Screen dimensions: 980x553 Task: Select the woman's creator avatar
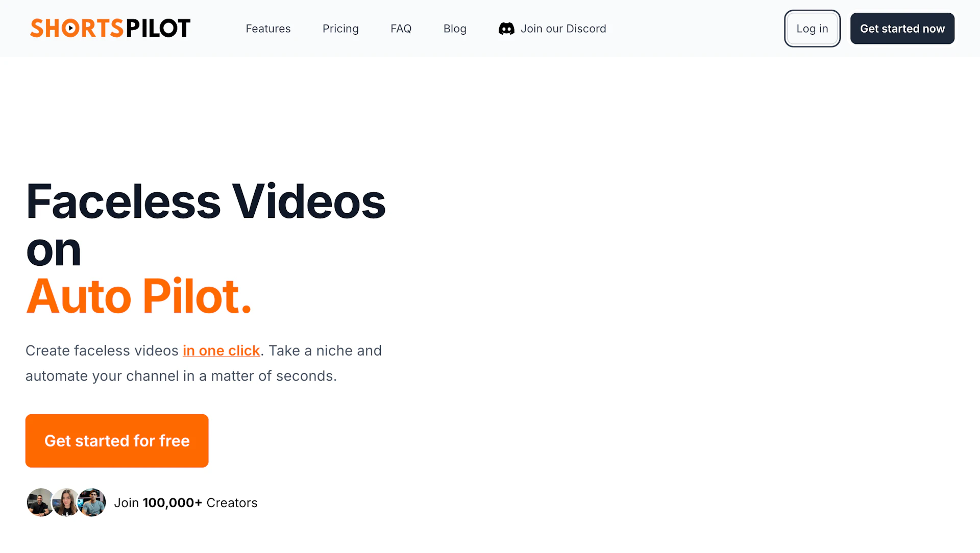click(x=66, y=502)
